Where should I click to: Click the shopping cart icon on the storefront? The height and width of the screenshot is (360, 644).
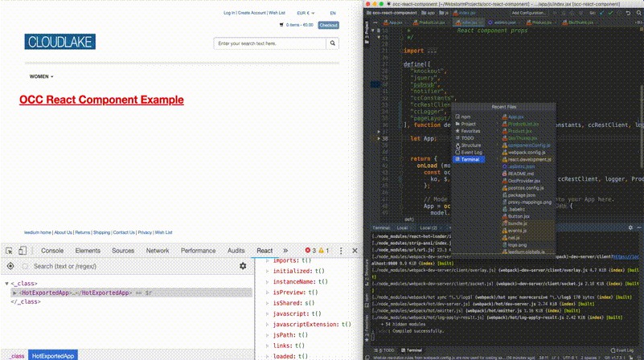click(x=281, y=25)
